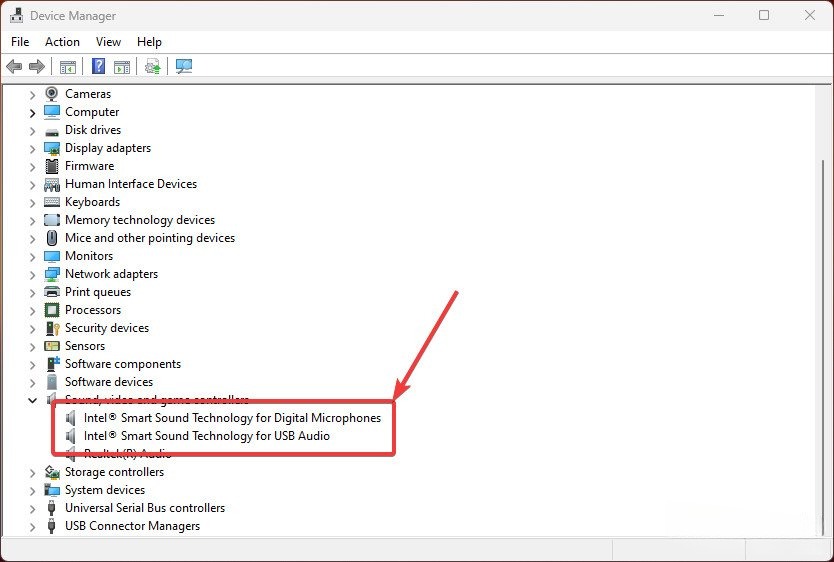This screenshot has width=834, height=562.
Task: Open the Action menu
Action: click(62, 42)
